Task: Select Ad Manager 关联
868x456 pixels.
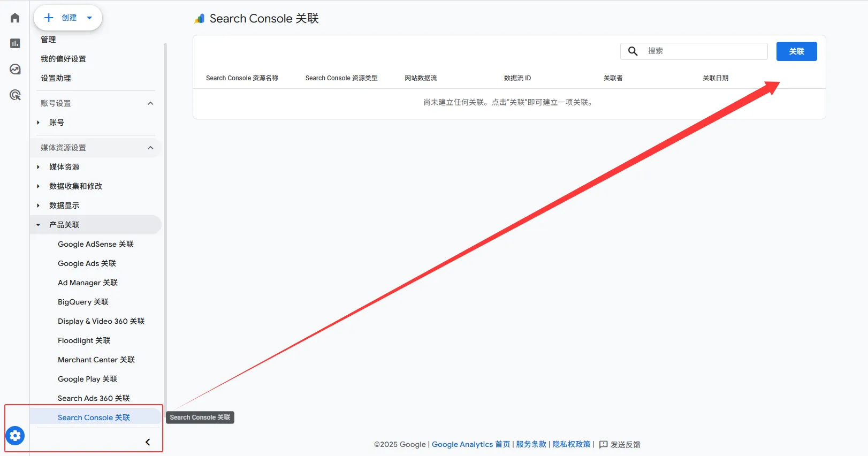Action: pyautogui.click(x=88, y=283)
